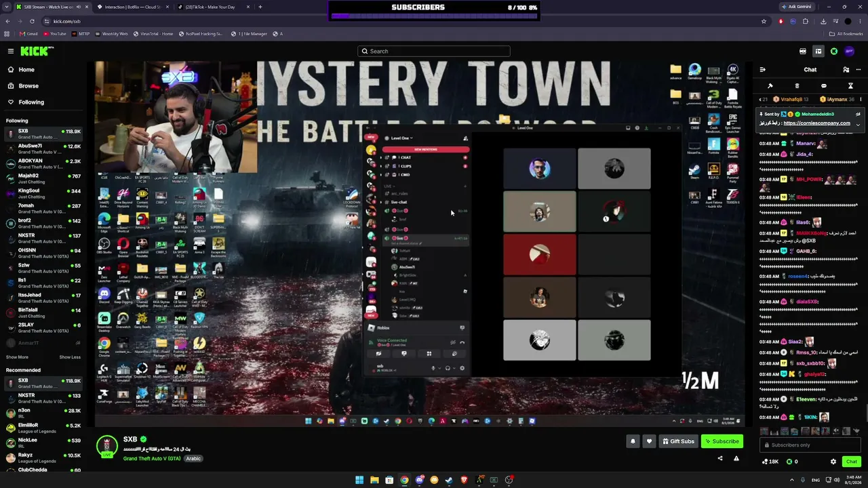
Task: Click the Kick logo
Action: (x=36, y=51)
